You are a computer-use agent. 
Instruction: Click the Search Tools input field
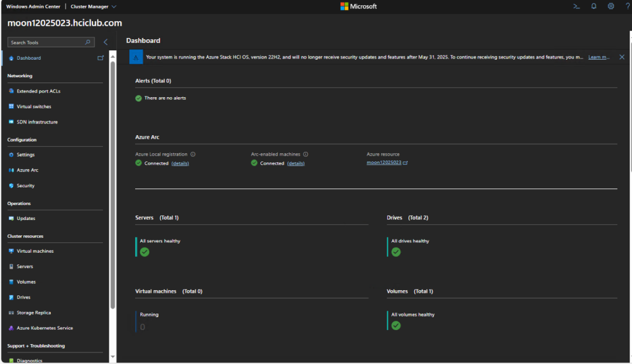(47, 42)
